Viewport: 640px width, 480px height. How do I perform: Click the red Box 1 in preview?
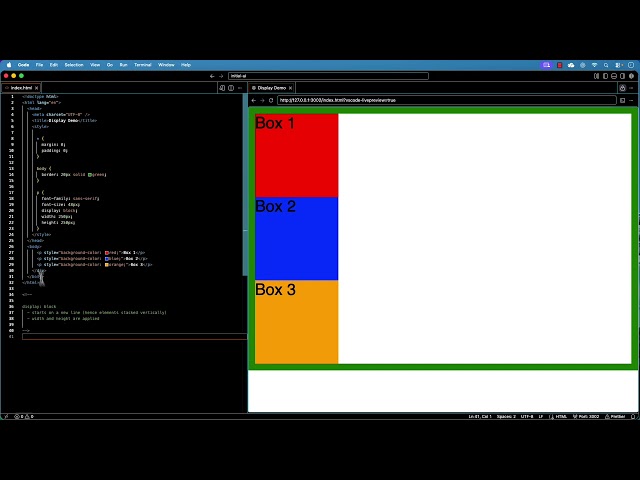[x=296, y=156]
